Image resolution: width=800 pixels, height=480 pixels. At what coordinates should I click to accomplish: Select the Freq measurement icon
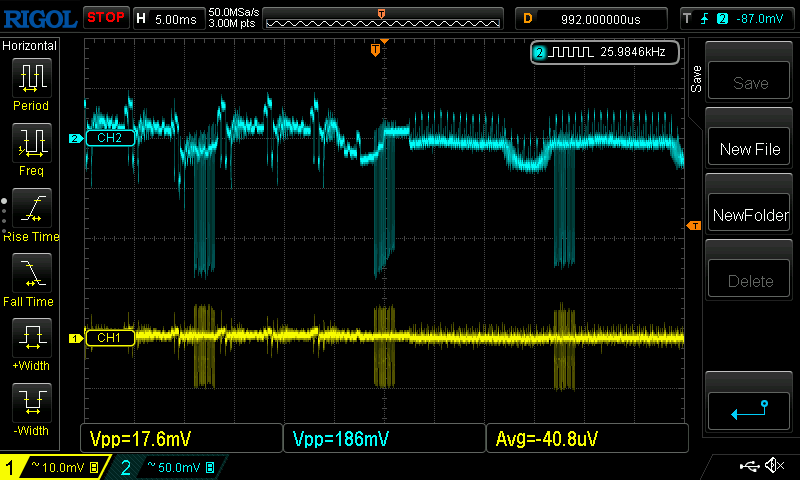[x=32, y=142]
